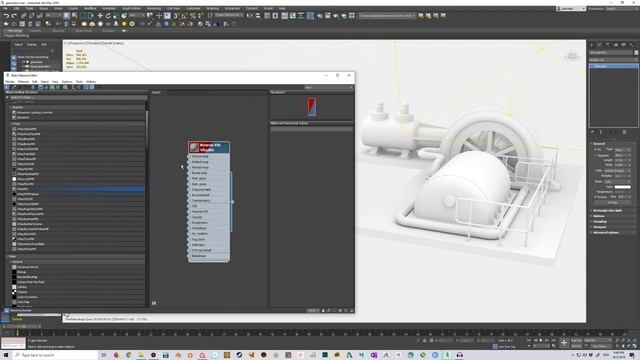Click the time slider on the timeline
This screenshot has width=640, height=360.
pyautogui.click(x=22, y=327)
